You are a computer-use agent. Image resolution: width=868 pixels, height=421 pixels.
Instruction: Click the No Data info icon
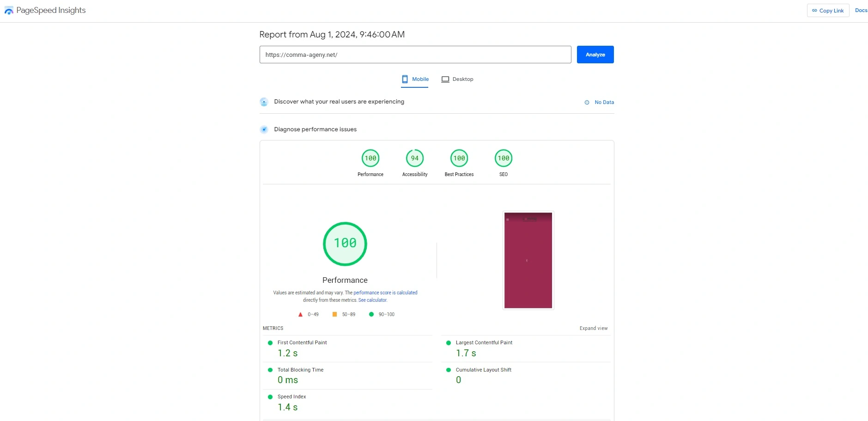[x=587, y=103]
